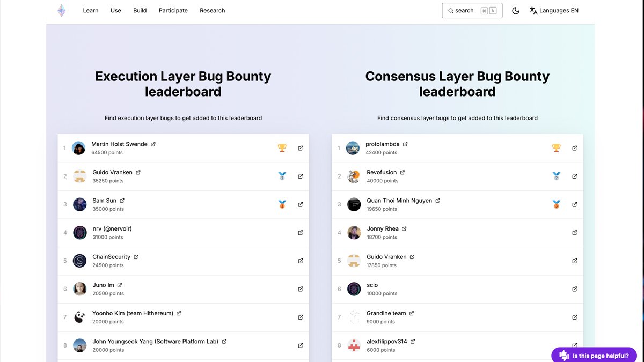644x362 pixels.
Task: Open the Learn menu
Action: [x=90, y=10]
